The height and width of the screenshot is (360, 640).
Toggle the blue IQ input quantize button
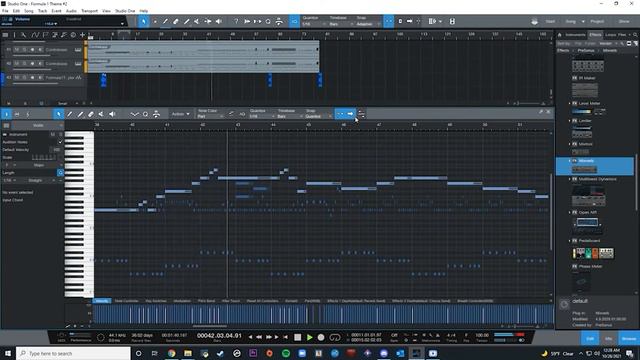pos(294,21)
